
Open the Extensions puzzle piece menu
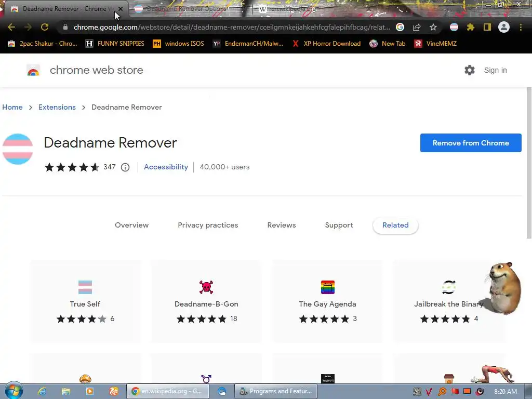470,27
